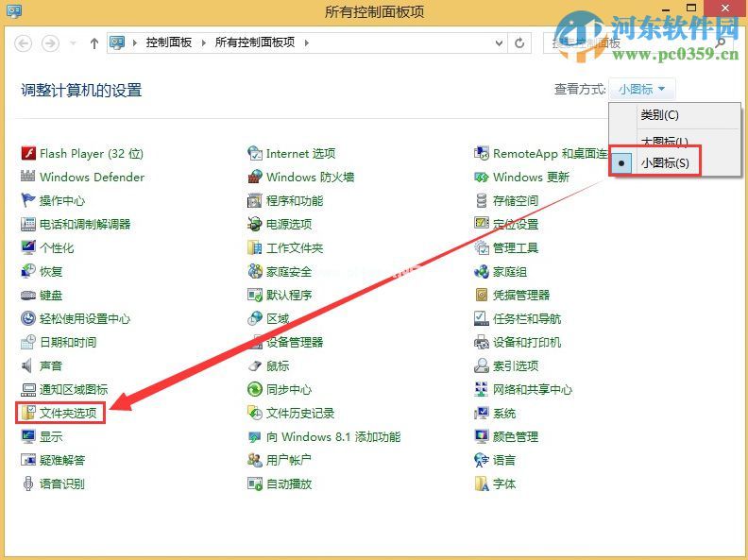Screen dimensions: 748x560
Task: Click the 凭据管理器 icon
Action: [x=482, y=296]
